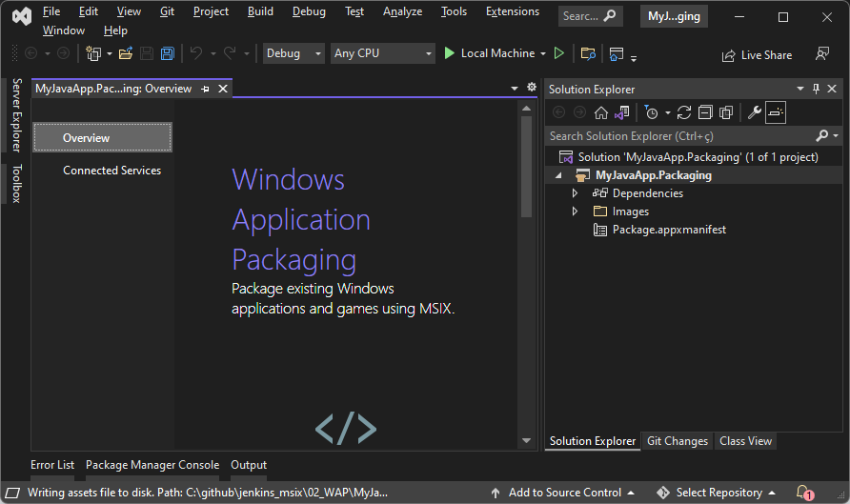Open the Package Manager Console tab

click(152, 465)
